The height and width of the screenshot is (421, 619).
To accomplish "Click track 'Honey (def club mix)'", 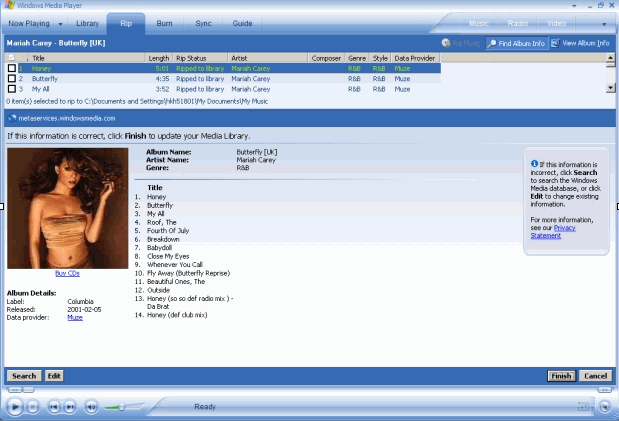I will pyautogui.click(x=177, y=315).
